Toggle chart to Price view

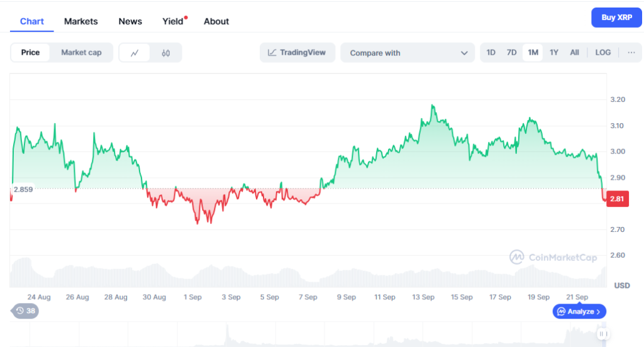pos(30,53)
